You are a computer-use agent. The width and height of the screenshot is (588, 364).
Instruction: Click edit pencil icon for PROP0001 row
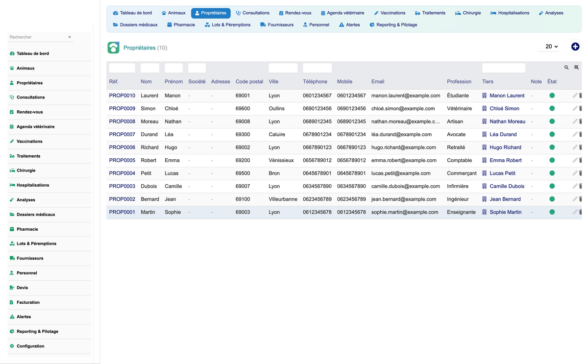[575, 212]
